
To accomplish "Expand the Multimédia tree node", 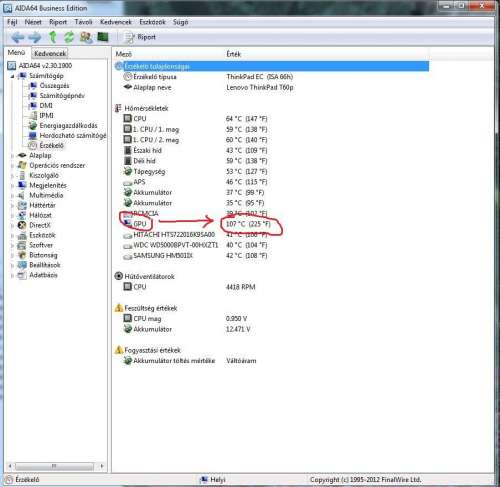I will coord(12,196).
